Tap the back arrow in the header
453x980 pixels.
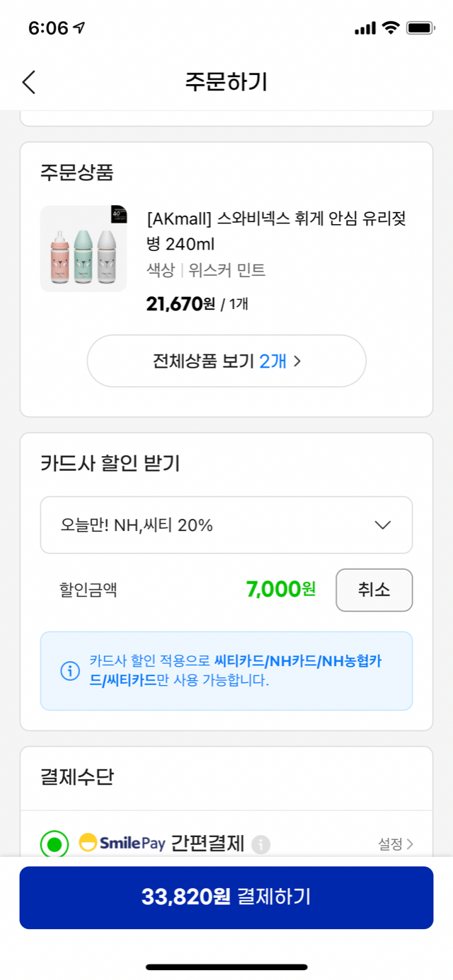point(28,82)
